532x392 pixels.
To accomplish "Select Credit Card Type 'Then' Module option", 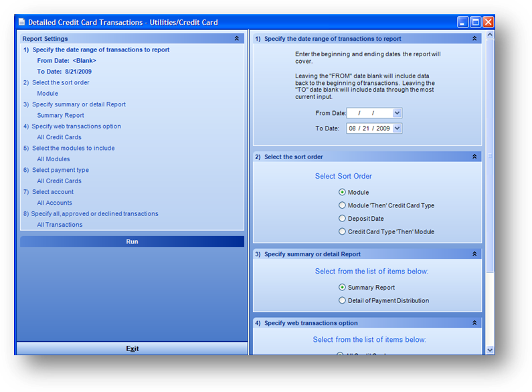I will (x=343, y=231).
